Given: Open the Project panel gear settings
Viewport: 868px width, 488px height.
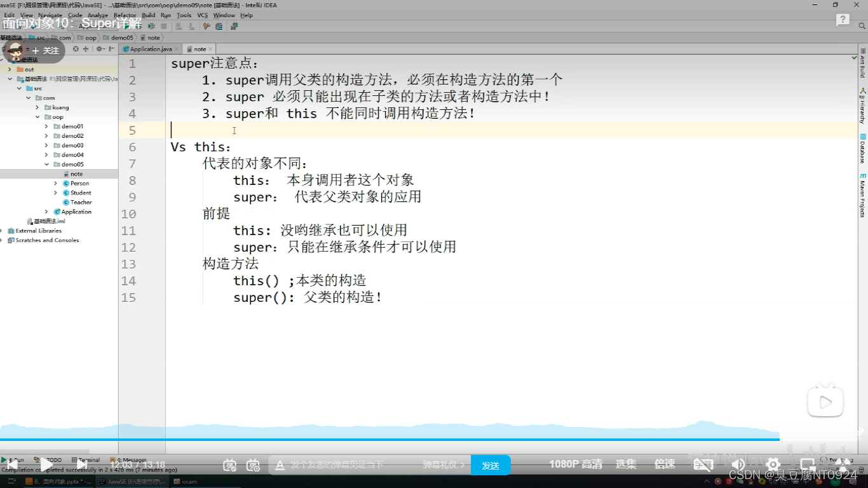Looking at the screenshot, I should tap(98, 49).
